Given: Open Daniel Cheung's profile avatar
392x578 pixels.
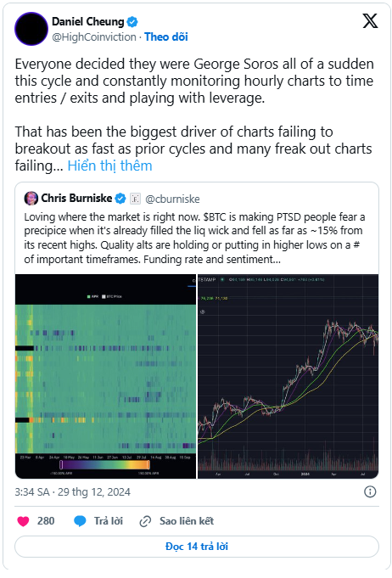Looking at the screenshot, I should coord(31,29).
